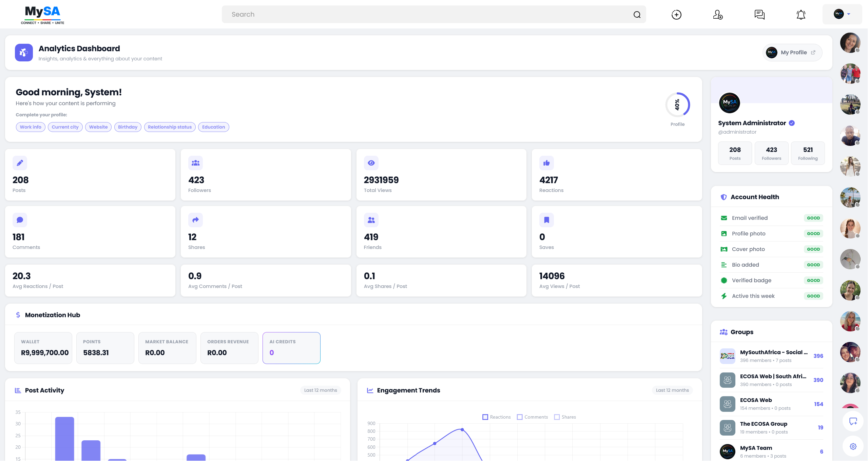Click the @administrator username
The height and width of the screenshot is (461, 868).
[x=737, y=132]
